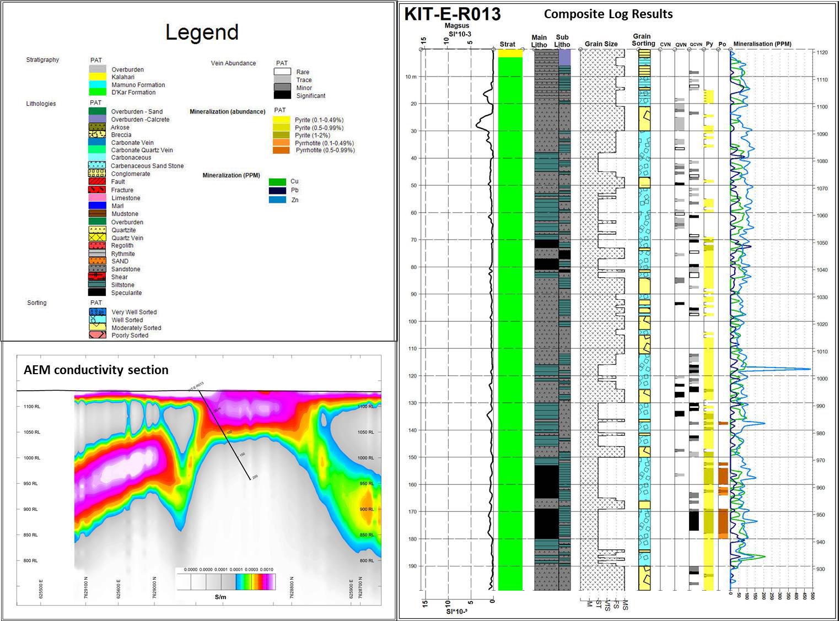The width and height of the screenshot is (840, 621).
Task: Select the Quartz Vein legend icon
Action: [97, 237]
